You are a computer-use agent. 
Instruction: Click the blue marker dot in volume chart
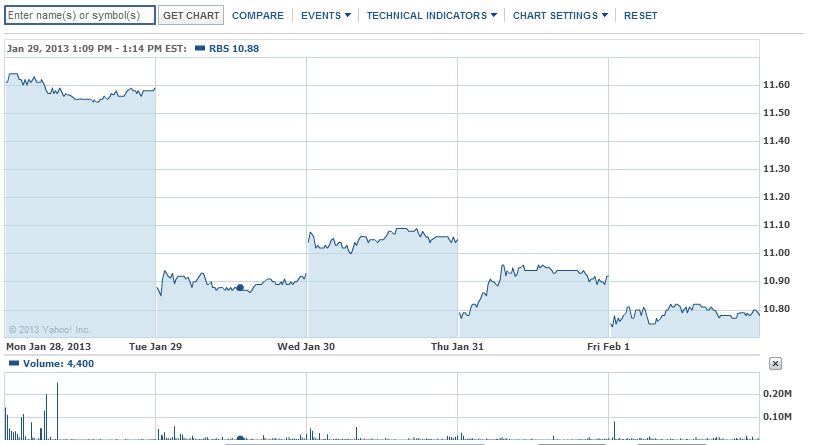(x=240, y=438)
